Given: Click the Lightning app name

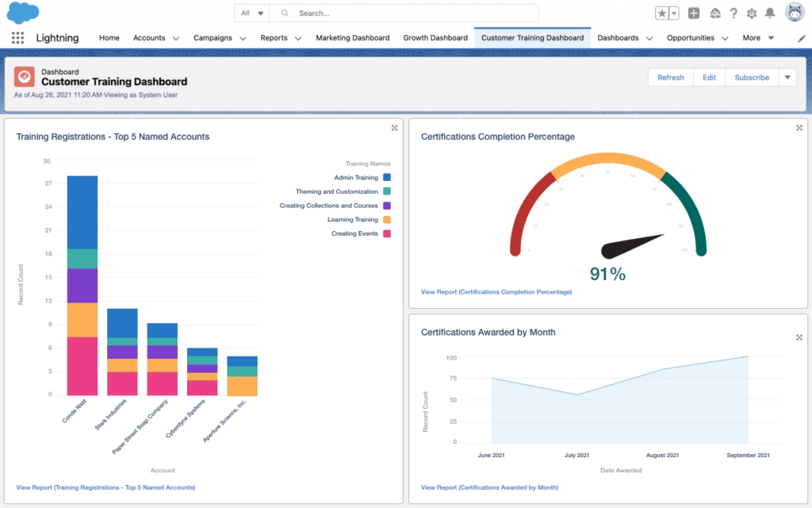Looking at the screenshot, I should click(57, 38).
